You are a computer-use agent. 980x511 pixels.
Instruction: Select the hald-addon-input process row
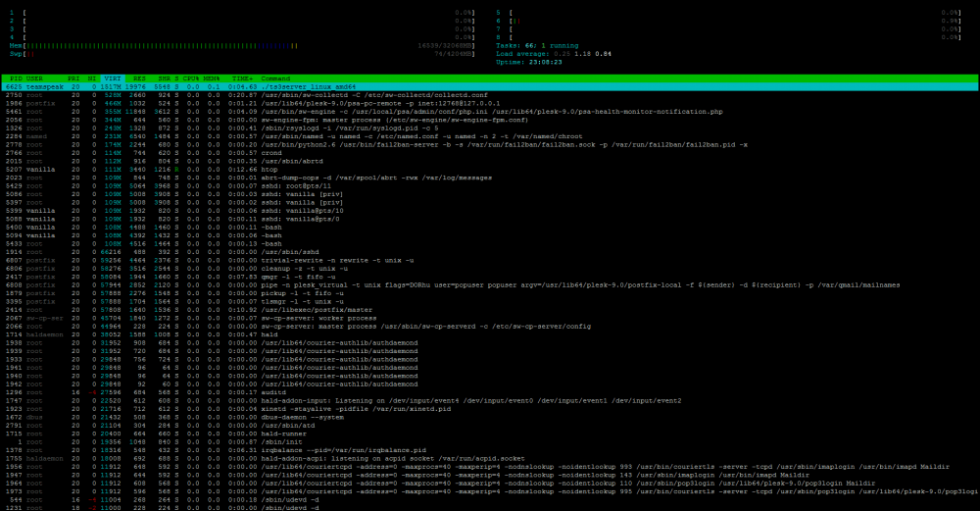point(490,400)
